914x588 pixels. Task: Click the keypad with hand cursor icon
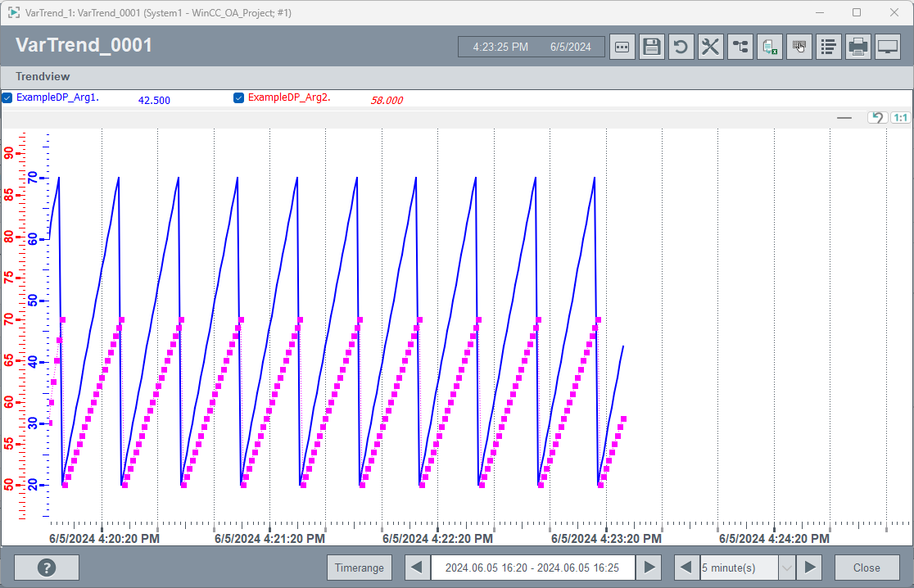pyautogui.click(x=799, y=47)
